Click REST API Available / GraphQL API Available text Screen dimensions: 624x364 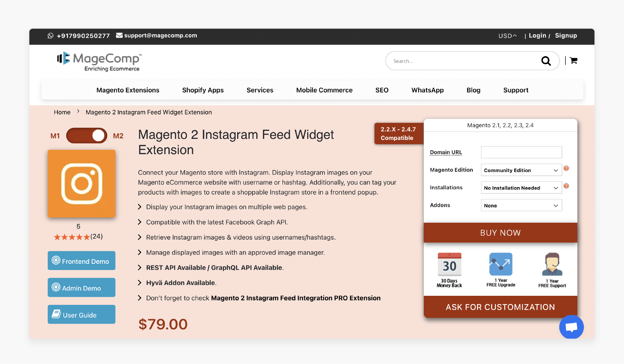click(x=214, y=268)
